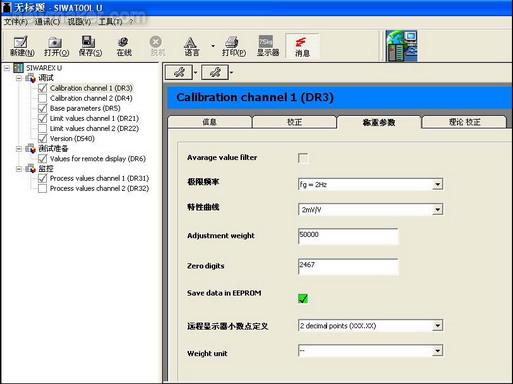Select Limit values channel 1 (DR21) label
The image size is (513, 384).
94,118
